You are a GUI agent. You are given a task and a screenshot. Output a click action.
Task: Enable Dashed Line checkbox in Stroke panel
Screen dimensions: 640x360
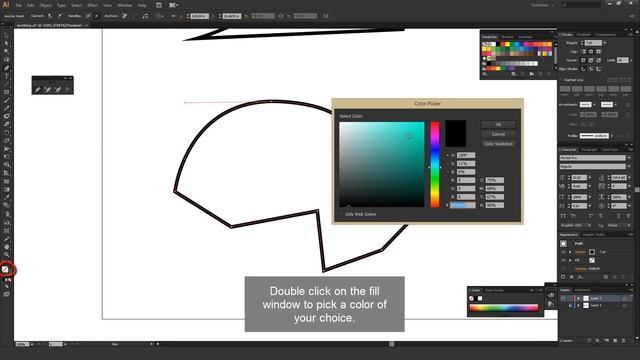(561, 80)
